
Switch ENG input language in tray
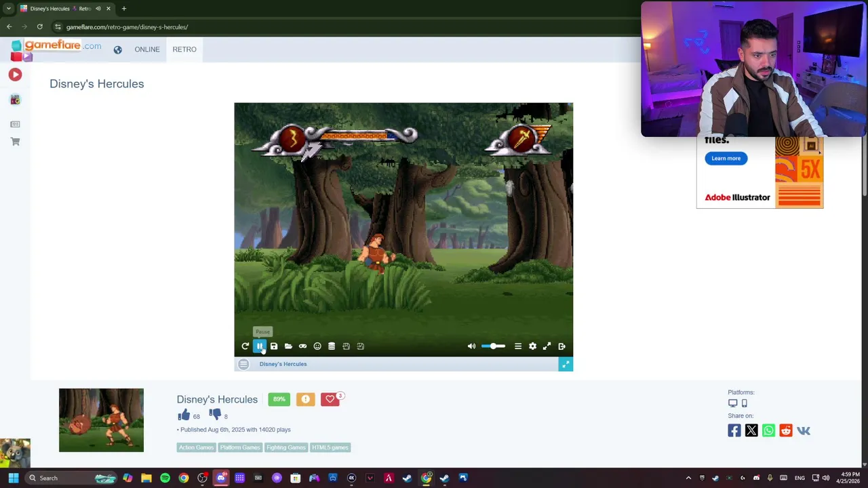pyautogui.click(x=800, y=478)
